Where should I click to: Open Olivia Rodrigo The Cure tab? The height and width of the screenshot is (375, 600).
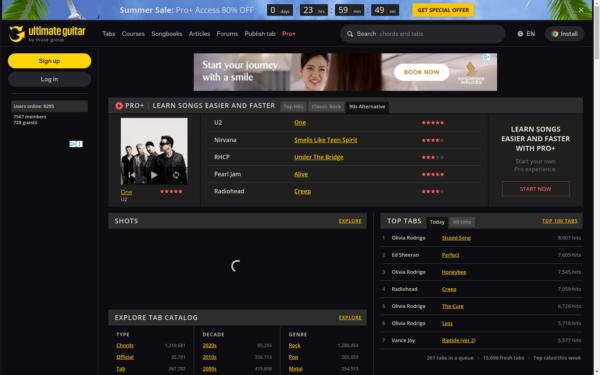coord(453,306)
